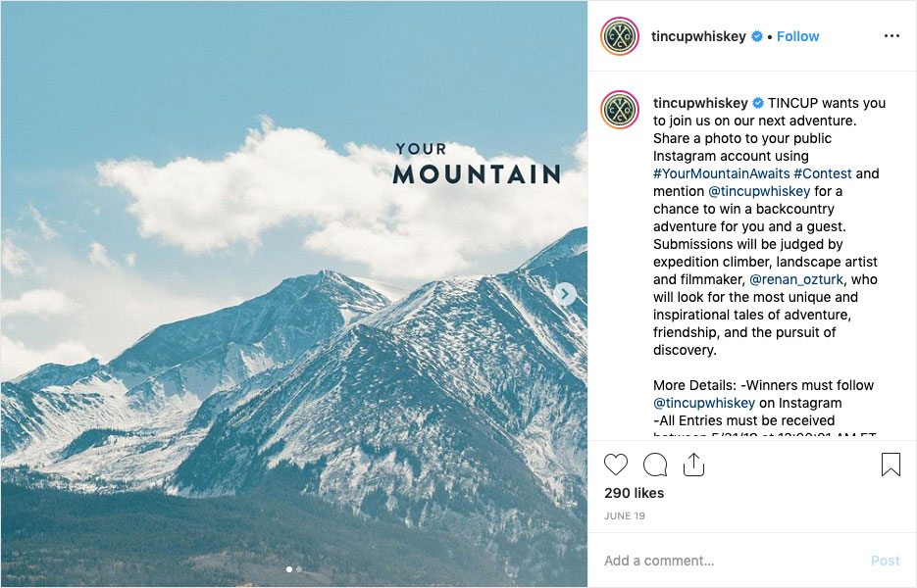
Task: Like the post using the heart icon
Action: click(618, 465)
